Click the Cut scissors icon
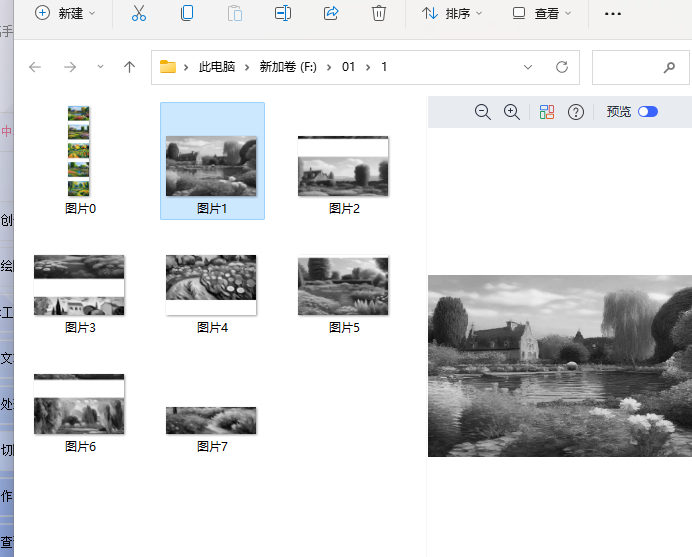692x557 pixels. point(139,13)
